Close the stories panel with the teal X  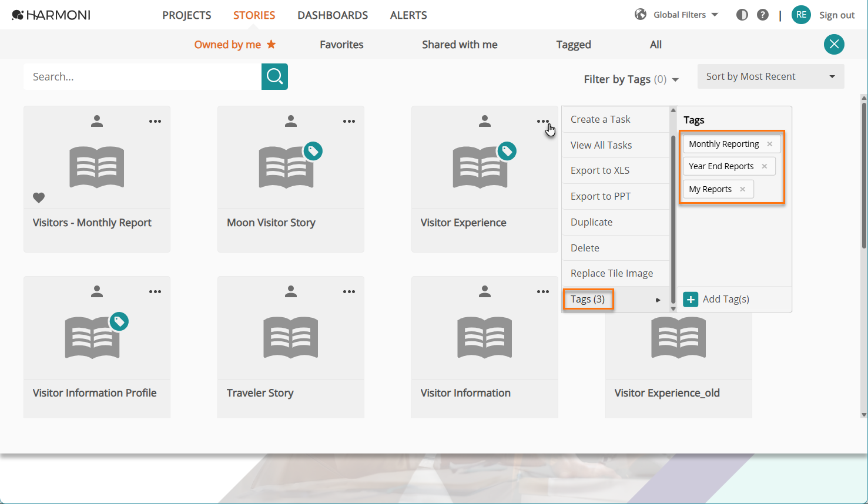coord(834,45)
